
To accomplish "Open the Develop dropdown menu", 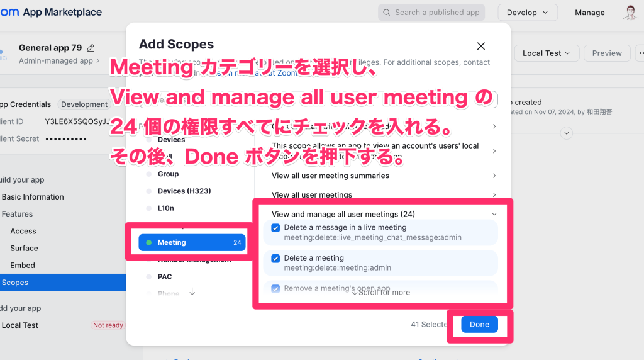I will pos(527,13).
